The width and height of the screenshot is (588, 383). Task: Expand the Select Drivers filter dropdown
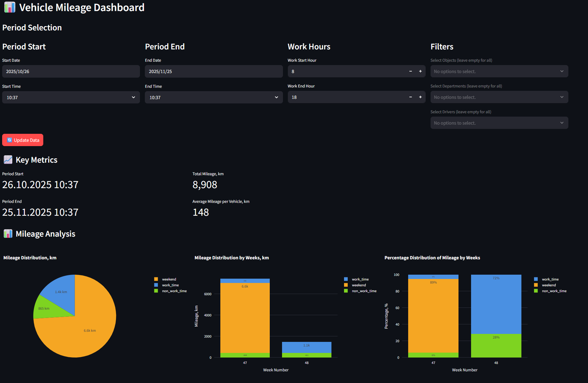point(499,123)
